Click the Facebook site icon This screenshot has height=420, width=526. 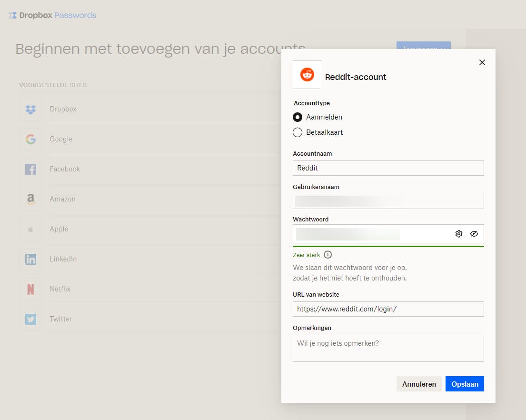click(30, 169)
